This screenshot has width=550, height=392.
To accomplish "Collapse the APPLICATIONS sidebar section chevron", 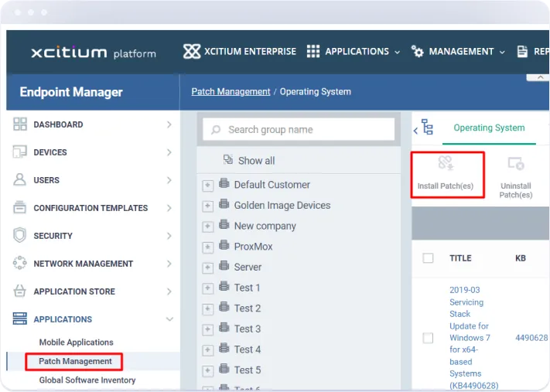I will click(169, 319).
